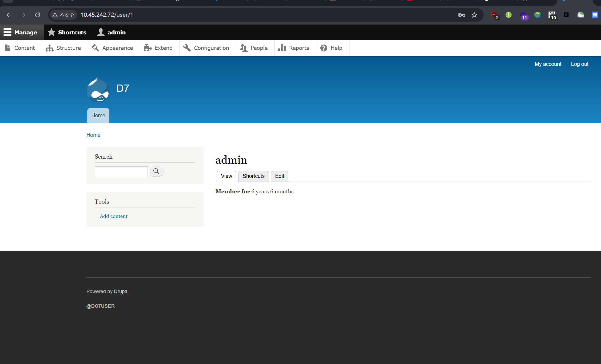This screenshot has width=601, height=364.
Task: Open the admin user tray
Action: pyautogui.click(x=112, y=32)
